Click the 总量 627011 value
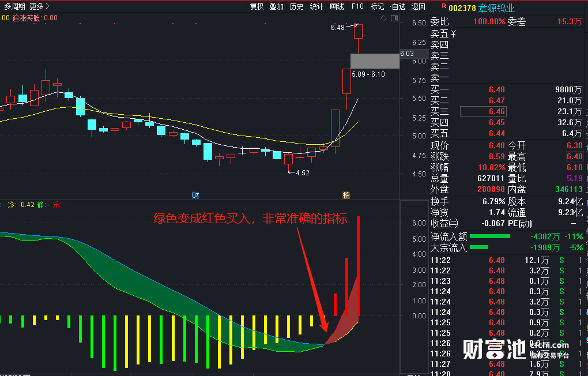 coord(491,178)
